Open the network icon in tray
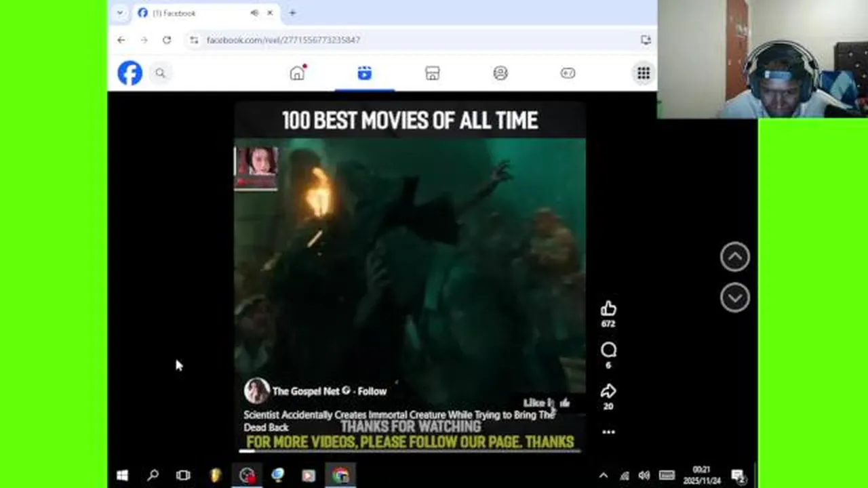This screenshot has width=868, height=488. [625, 476]
